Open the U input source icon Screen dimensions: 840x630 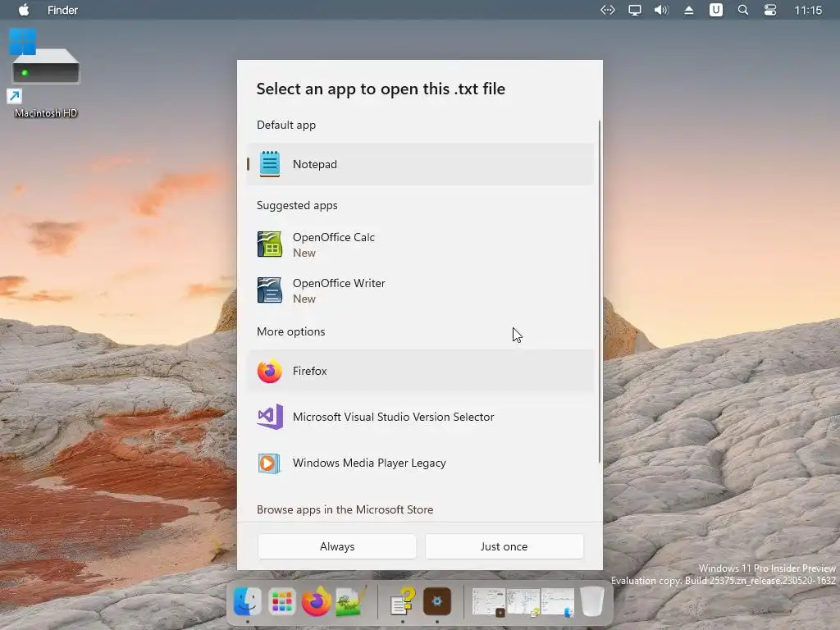click(x=715, y=10)
